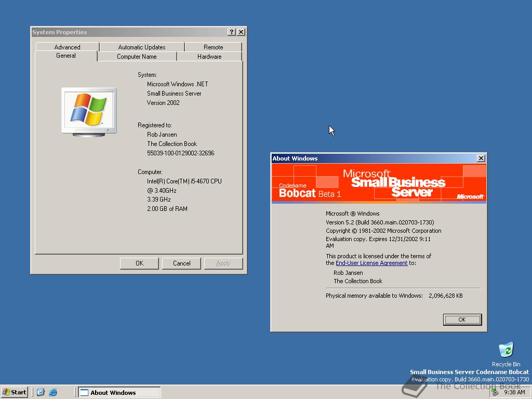Click the '2,096,628 KB' memory value

[x=445, y=296]
